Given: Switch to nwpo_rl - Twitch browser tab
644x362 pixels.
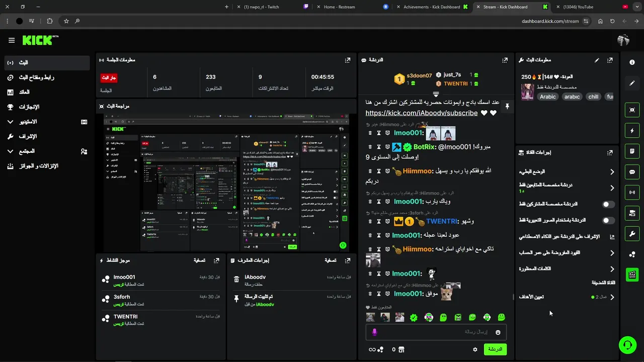Looking at the screenshot, I should pyautogui.click(x=273, y=7).
